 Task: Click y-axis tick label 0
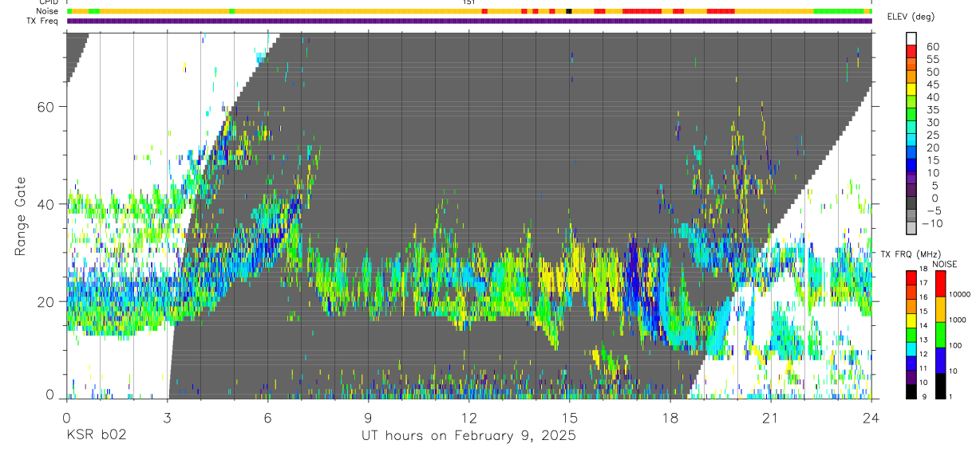[x=50, y=396]
